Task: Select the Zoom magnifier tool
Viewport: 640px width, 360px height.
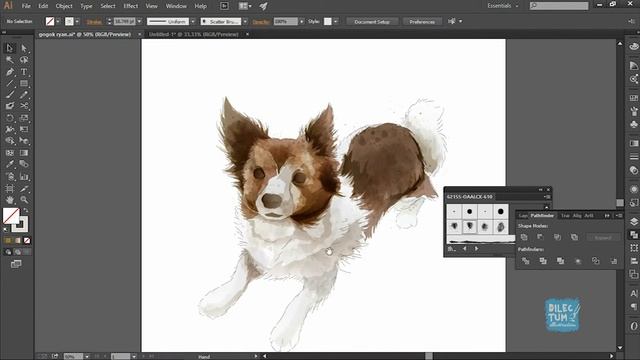Action: pos(24,200)
